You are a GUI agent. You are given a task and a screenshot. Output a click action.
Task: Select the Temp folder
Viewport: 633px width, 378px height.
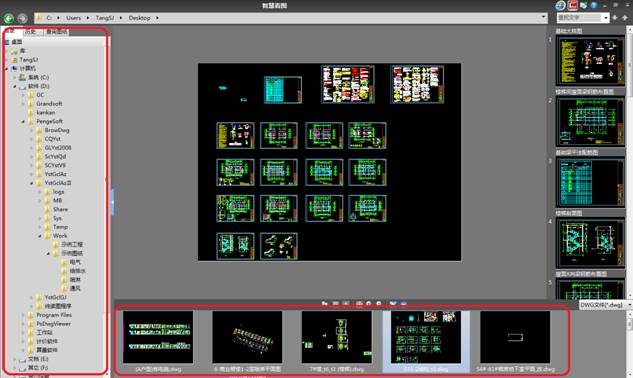[x=60, y=227]
